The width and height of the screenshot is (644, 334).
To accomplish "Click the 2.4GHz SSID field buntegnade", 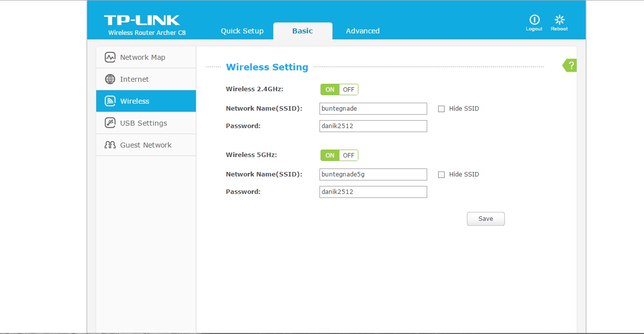I will pyautogui.click(x=373, y=109).
